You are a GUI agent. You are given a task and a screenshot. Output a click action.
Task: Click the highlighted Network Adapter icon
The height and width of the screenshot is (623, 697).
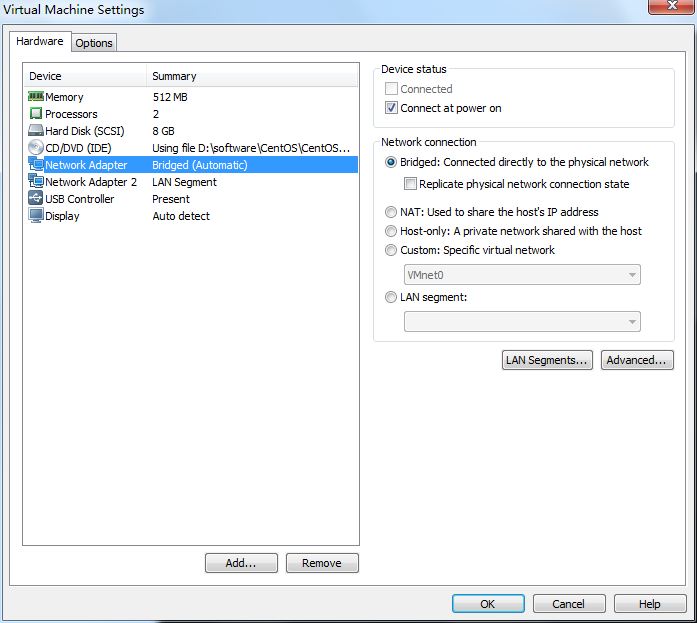36,164
